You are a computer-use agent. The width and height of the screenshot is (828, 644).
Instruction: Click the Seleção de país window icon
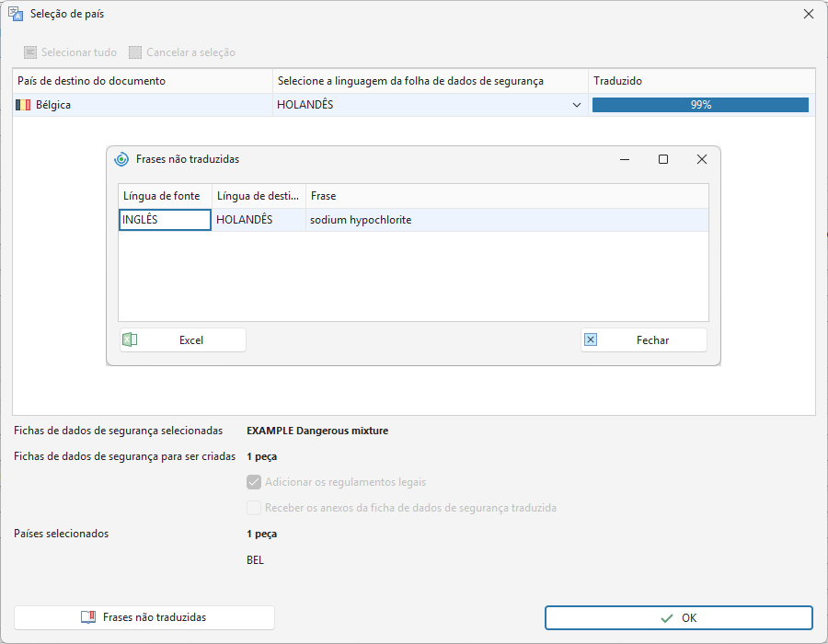16,14
